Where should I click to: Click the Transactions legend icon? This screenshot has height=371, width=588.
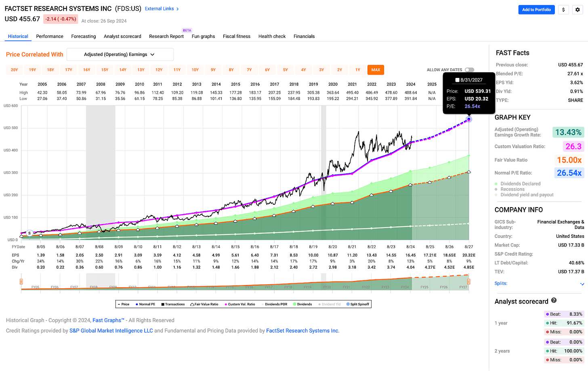point(163,304)
